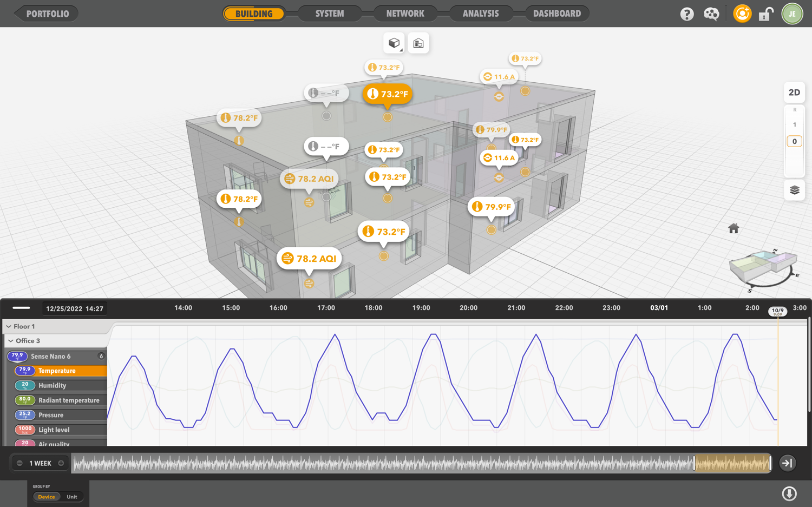
Task: Click the help question mark icon
Action: pos(687,14)
